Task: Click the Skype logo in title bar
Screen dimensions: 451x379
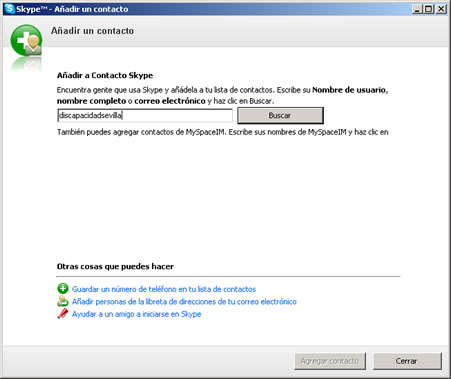Action: coord(9,9)
